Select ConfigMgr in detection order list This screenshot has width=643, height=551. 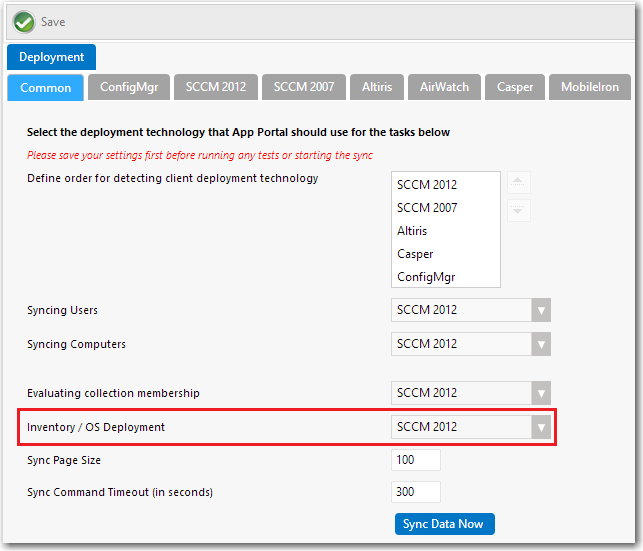[426, 277]
